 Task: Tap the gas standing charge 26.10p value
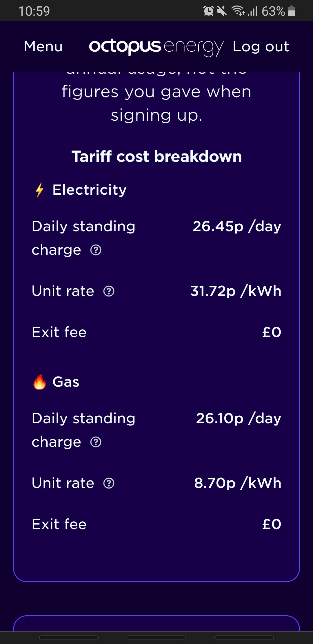coord(239,419)
